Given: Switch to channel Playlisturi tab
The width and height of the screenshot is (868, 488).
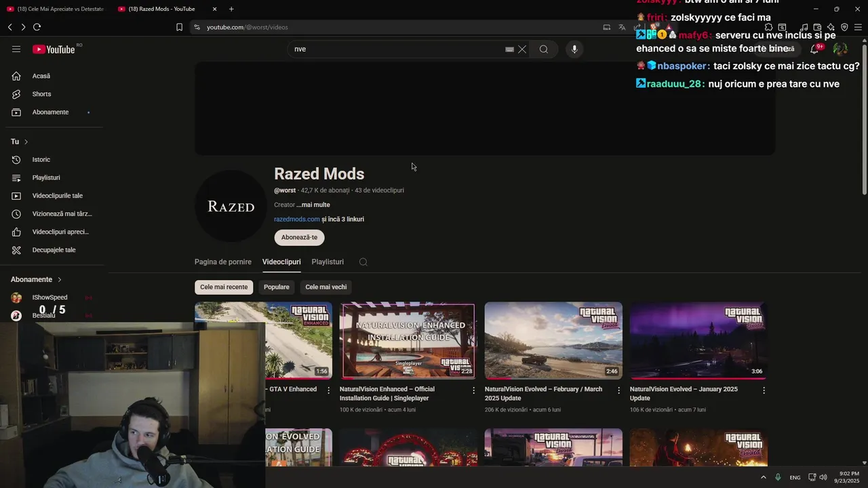Looking at the screenshot, I should pyautogui.click(x=328, y=262).
